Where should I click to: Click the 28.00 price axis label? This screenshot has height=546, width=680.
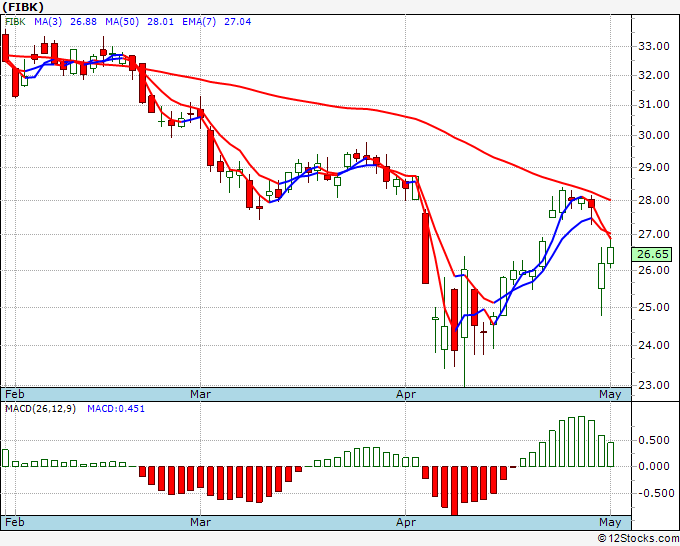click(x=654, y=200)
